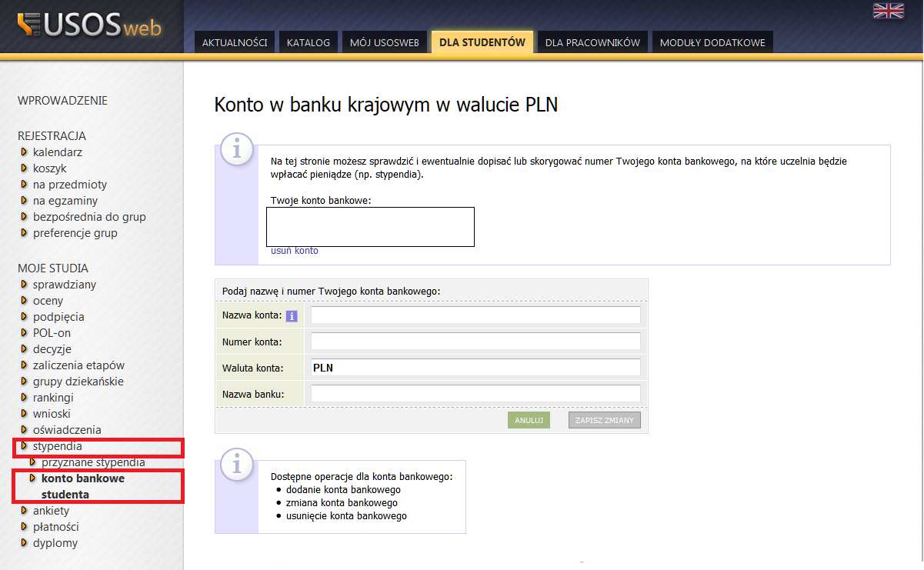The height and width of the screenshot is (570, 924).
Task: Open podpięcia in the sidebar
Action: (x=58, y=317)
